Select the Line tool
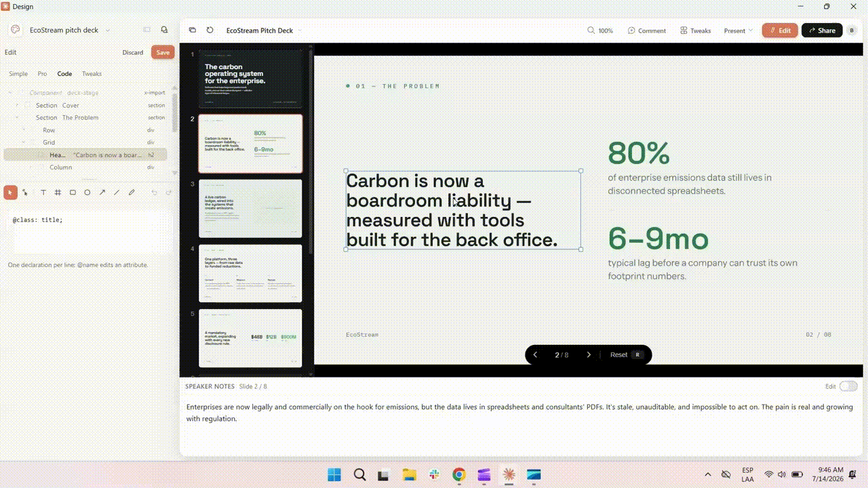This screenshot has height=488, width=868. click(117, 192)
